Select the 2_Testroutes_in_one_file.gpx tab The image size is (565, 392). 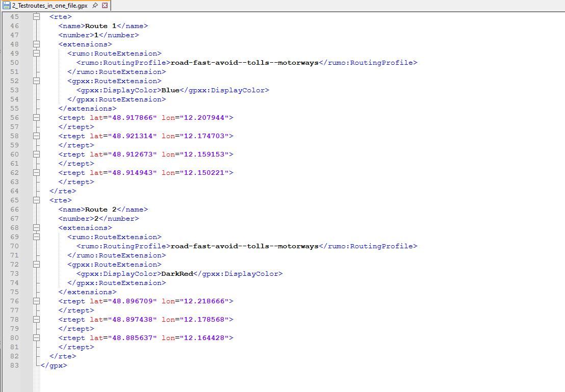49,5
